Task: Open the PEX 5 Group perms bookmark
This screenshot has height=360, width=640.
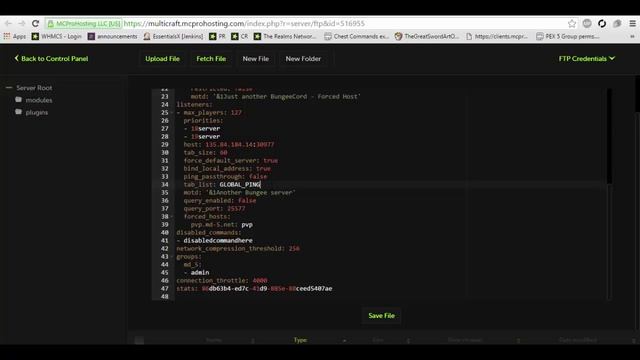Action: (568, 36)
